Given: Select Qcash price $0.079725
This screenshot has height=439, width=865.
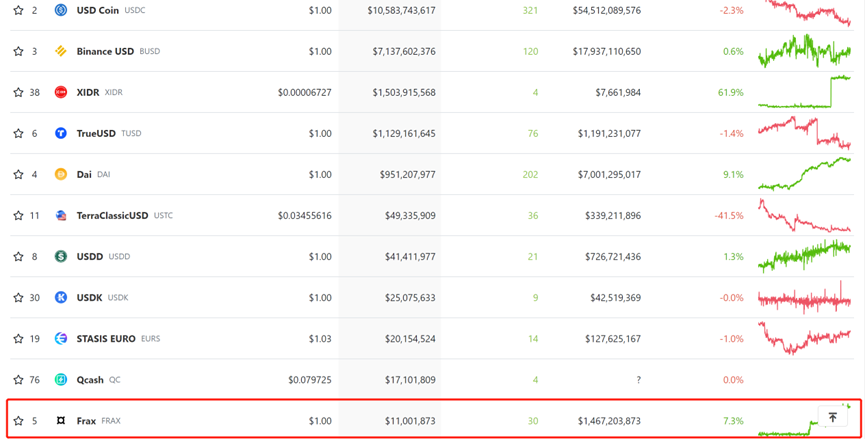Looking at the screenshot, I should [x=310, y=380].
